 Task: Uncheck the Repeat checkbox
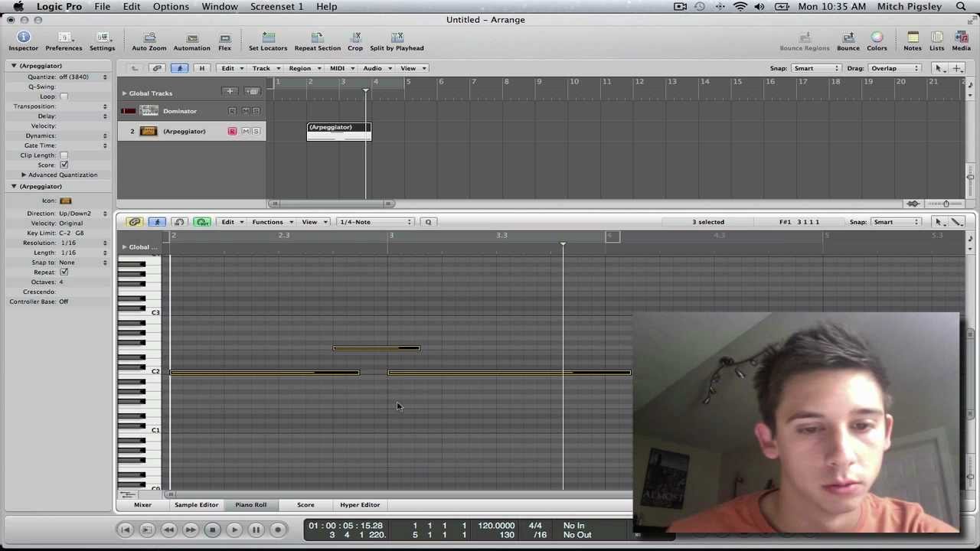(x=64, y=272)
